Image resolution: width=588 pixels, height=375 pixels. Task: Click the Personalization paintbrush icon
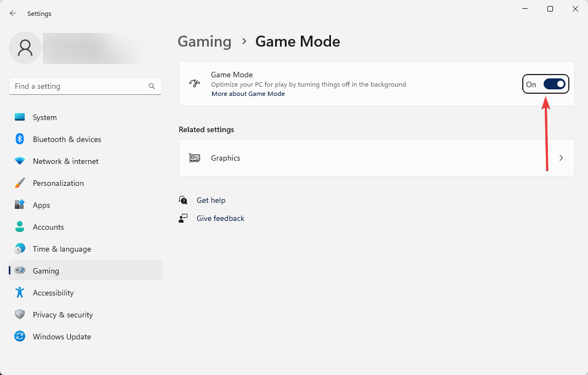click(20, 183)
